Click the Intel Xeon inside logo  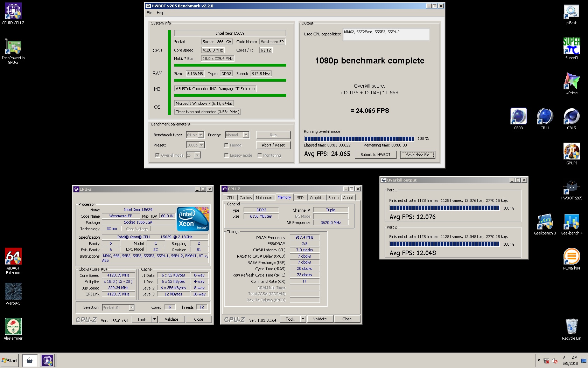[x=193, y=219]
